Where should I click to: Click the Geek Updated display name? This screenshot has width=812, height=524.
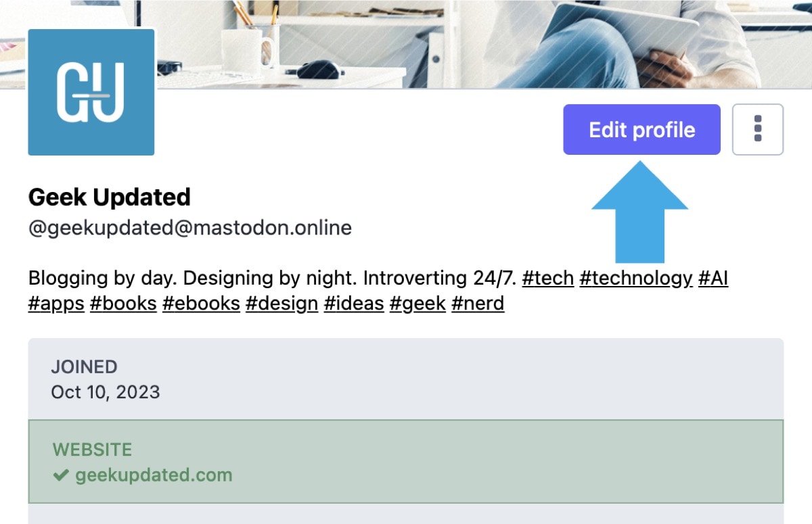pos(110,197)
